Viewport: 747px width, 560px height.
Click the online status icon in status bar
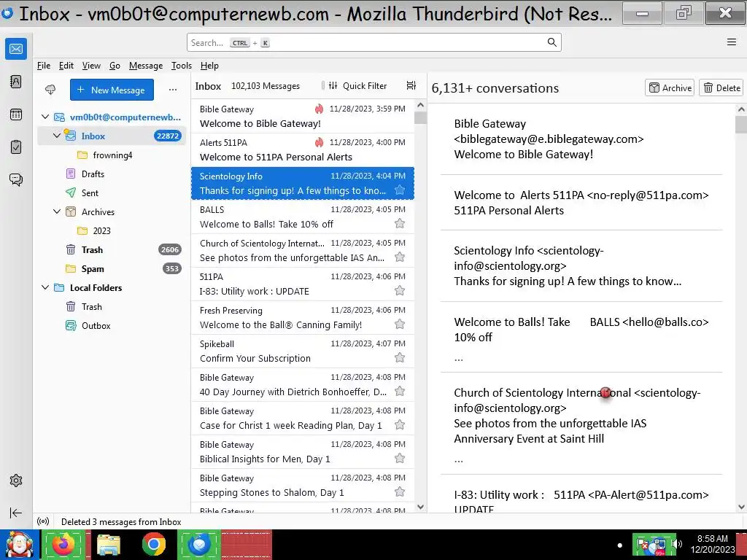click(43, 521)
